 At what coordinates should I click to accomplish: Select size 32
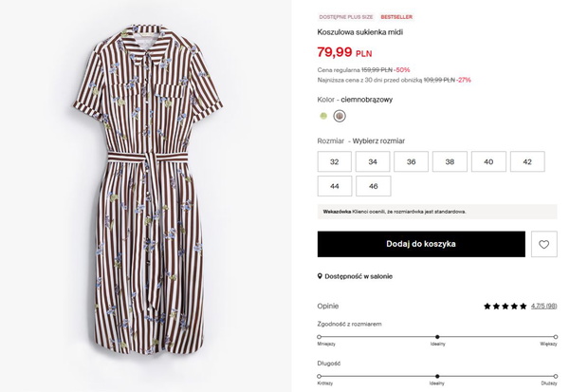(335, 161)
